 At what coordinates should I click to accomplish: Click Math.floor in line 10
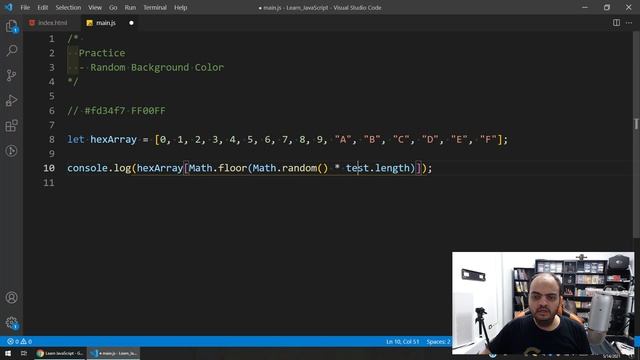218,168
